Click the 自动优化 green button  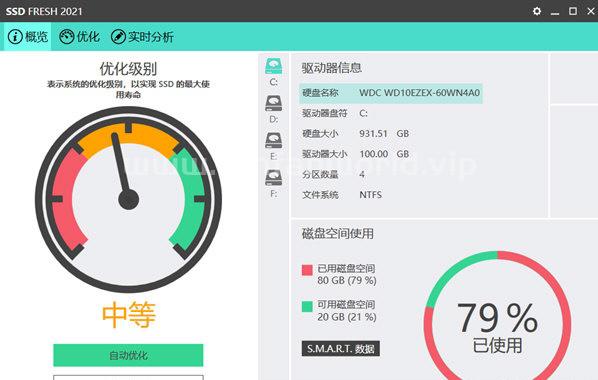128,355
